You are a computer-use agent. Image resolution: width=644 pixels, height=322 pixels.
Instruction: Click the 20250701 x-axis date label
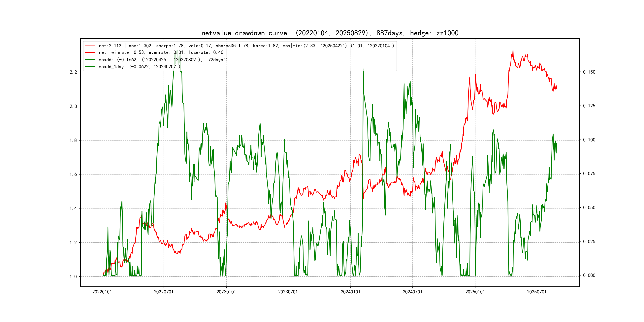[537, 292]
